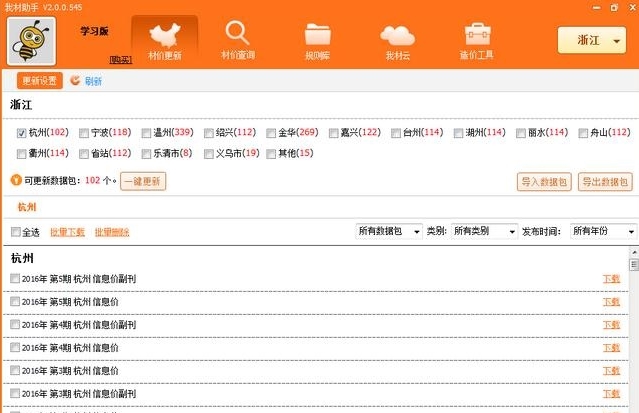Image resolution: width=639 pixels, height=413 pixels.
Task: Click the orange lightbulb tip icon
Action: [x=16, y=180]
